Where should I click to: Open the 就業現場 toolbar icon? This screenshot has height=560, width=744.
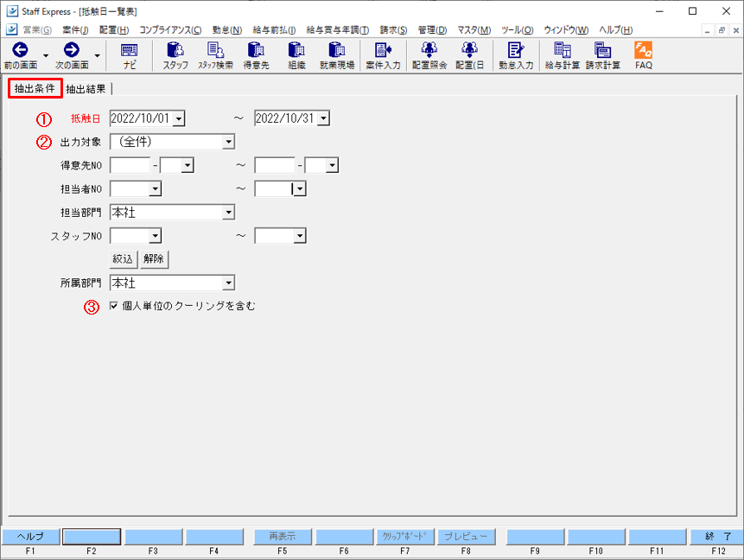[x=337, y=55]
